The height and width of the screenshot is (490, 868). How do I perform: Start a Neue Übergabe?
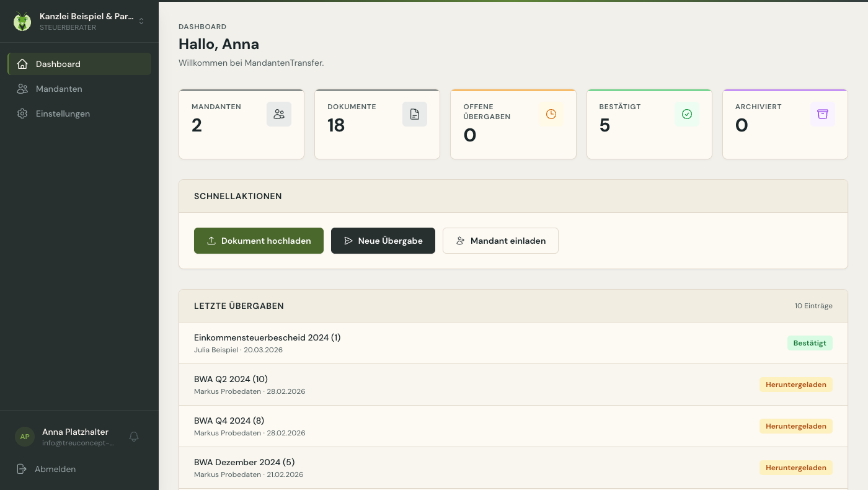pos(383,241)
